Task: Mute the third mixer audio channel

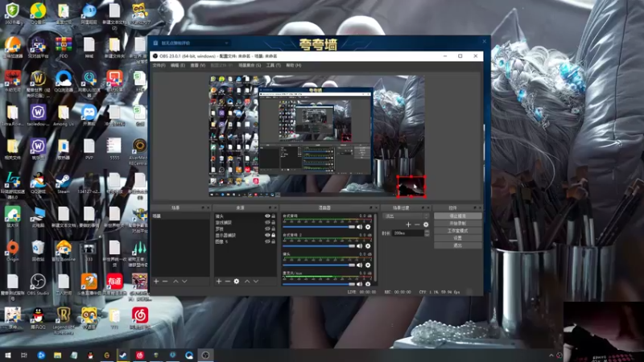Action: coord(360,265)
